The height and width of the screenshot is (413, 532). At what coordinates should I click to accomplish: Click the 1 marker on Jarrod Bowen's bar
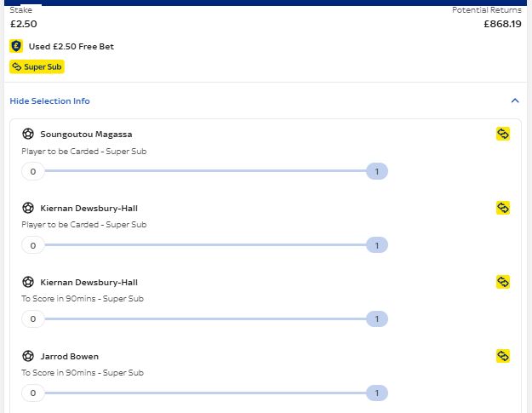tap(376, 393)
